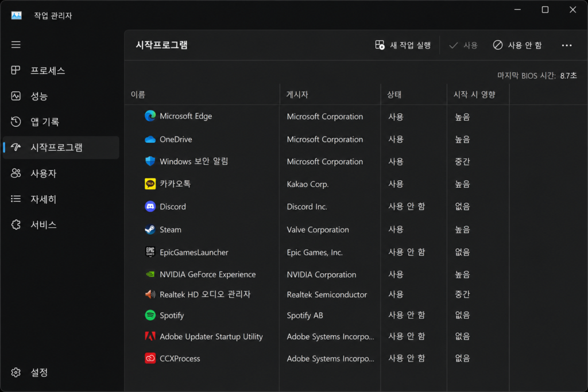Screen dimensions: 588x392
Task: Open the 프로세스 tab
Action: point(61,71)
